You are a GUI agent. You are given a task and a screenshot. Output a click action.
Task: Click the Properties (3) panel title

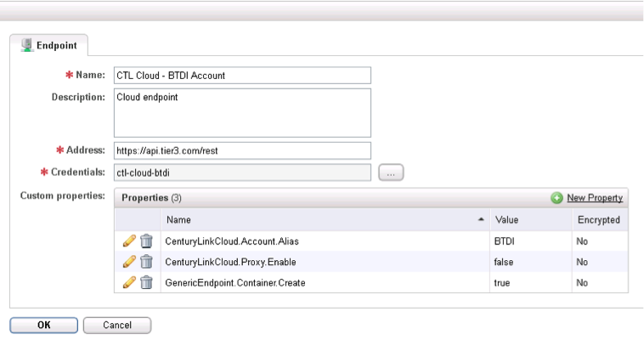[x=151, y=198]
